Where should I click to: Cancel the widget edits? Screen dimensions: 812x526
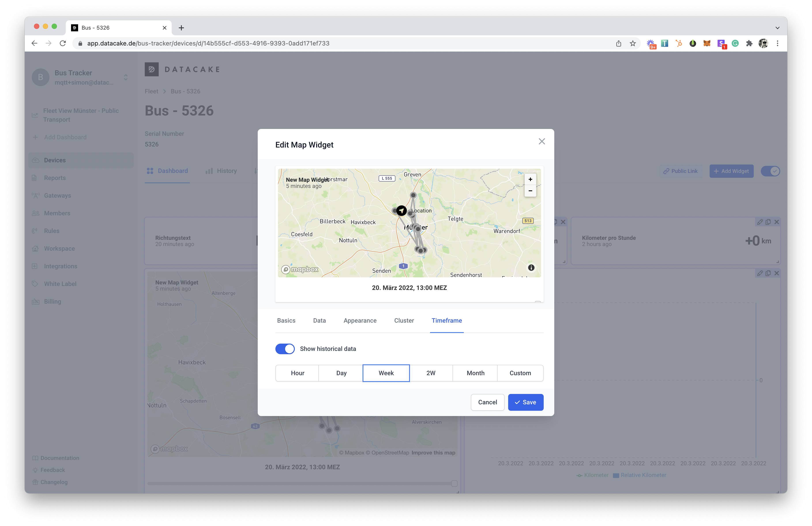pyautogui.click(x=487, y=402)
